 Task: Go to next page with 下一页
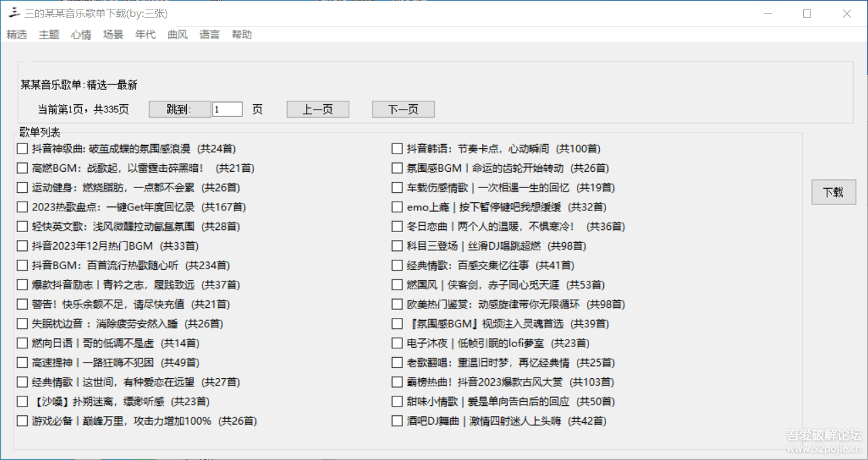404,109
